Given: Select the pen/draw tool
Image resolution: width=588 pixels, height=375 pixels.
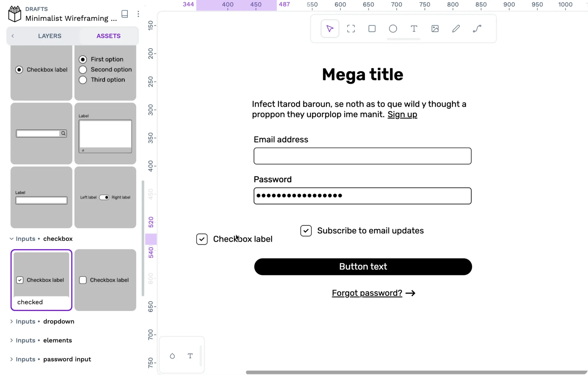Looking at the screenshot, I should tap(456, 29).
